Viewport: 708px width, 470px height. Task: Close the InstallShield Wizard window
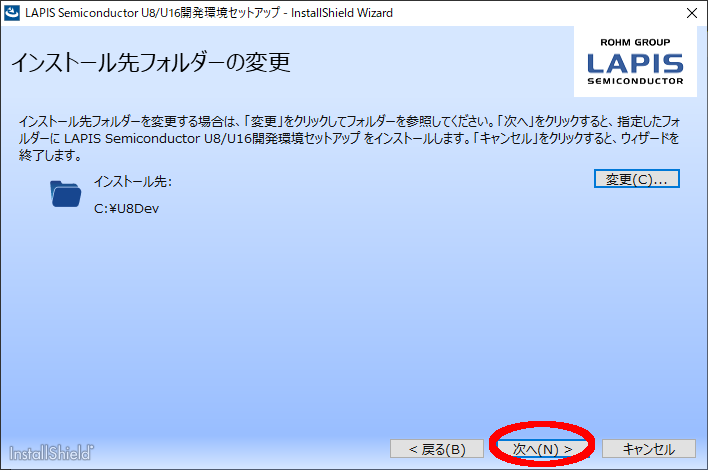click(x=691, y=13)
